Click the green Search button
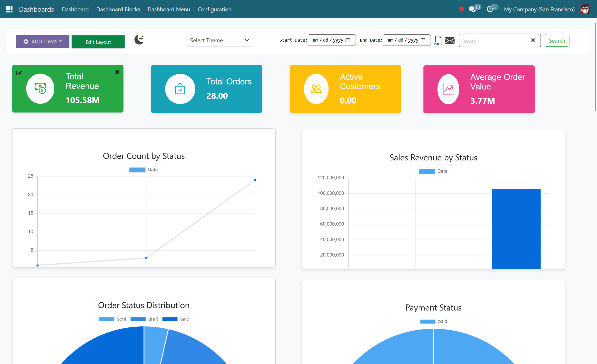 click(557, 41)
